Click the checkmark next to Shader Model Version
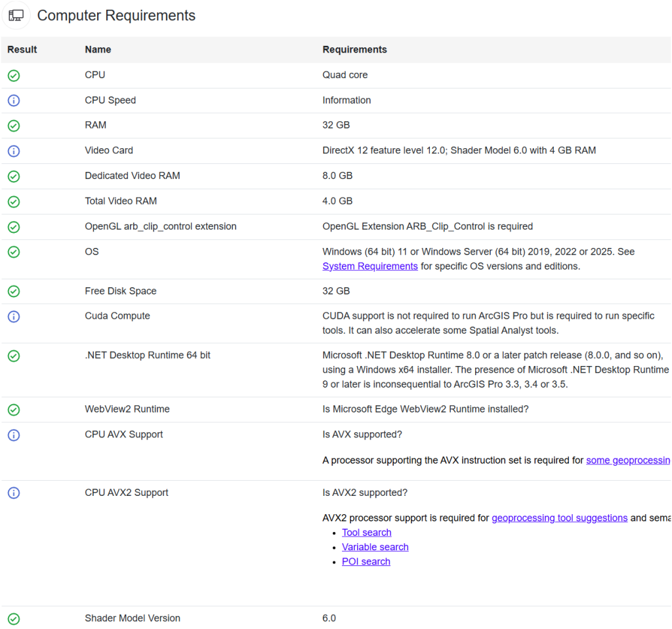The image size is (672, 629). 13,619
